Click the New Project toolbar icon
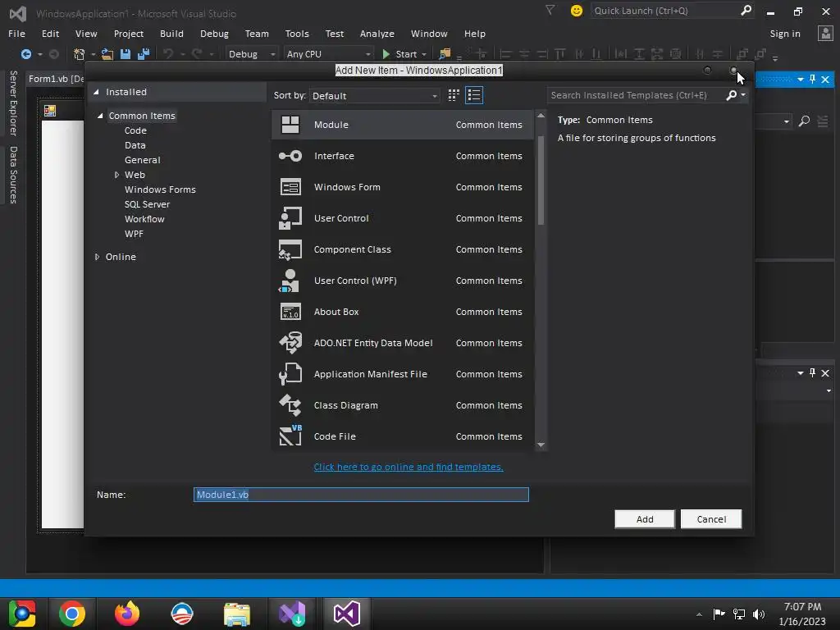Image resolution: width=840 pixels, height=630 pixels. 80,54
